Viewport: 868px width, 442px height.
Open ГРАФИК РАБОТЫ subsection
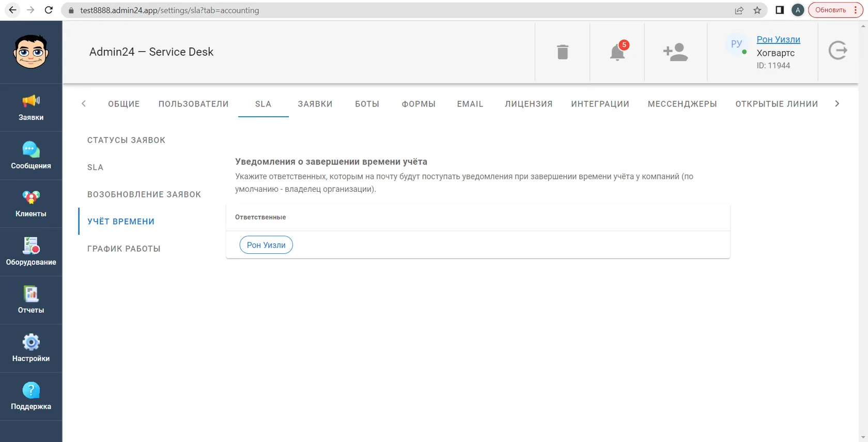pyautogui.click(x=124, y=249)
